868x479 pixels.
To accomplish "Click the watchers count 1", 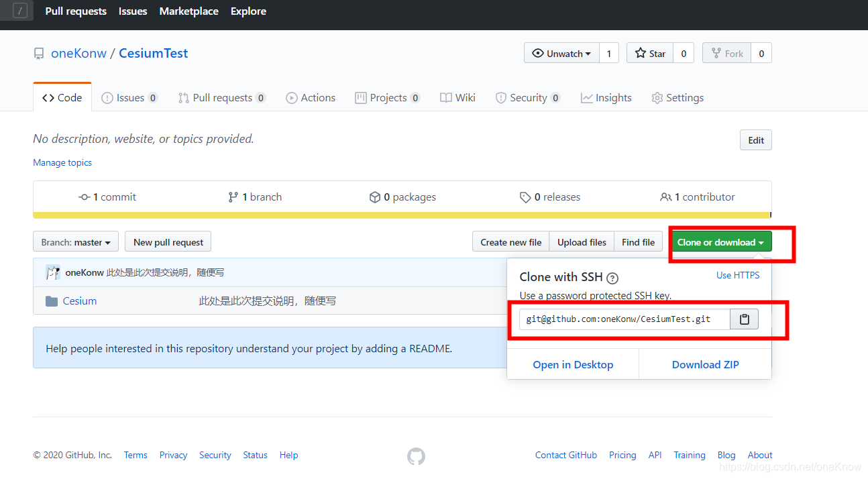I will pos(609,54).
